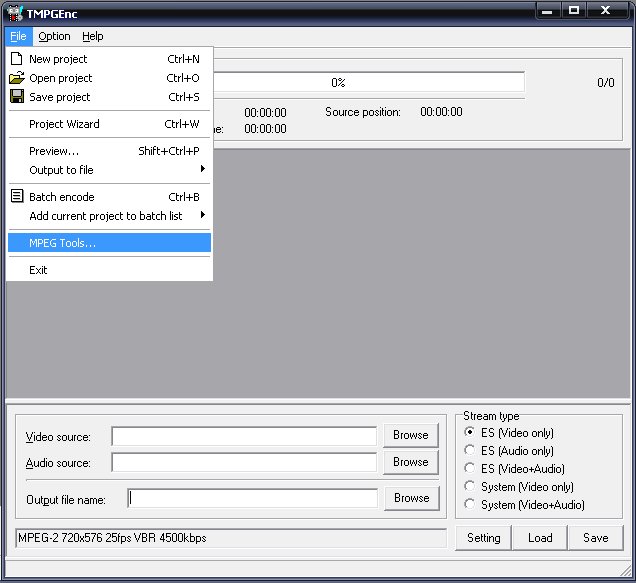Click the Video source input field
The image size is (636, 583).
[244, 437]
